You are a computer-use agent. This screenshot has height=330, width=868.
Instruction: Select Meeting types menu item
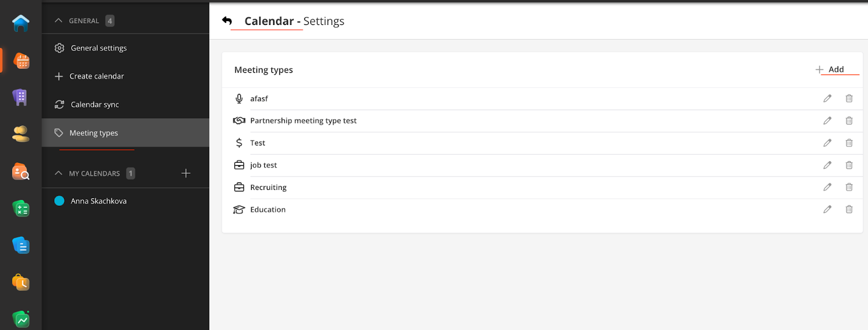(93, 133)
